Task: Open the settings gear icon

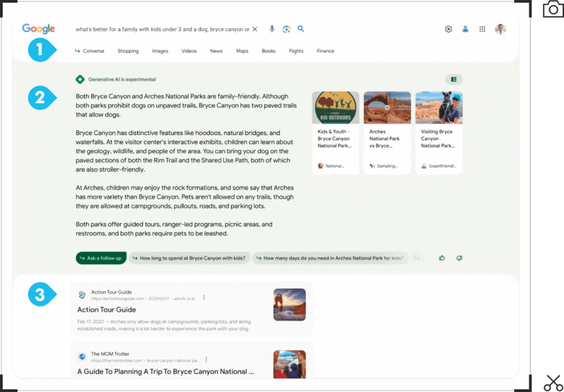Action: tap(448, 29)
